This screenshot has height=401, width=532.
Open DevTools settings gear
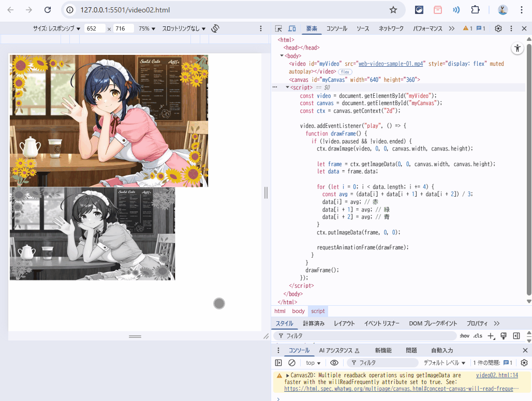498,28
